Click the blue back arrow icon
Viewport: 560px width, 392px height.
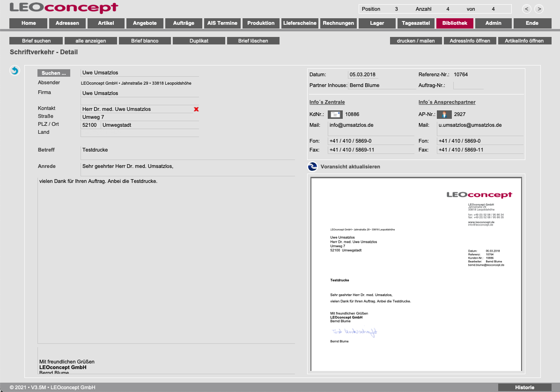pyautogui.click(x=15, y=71)
